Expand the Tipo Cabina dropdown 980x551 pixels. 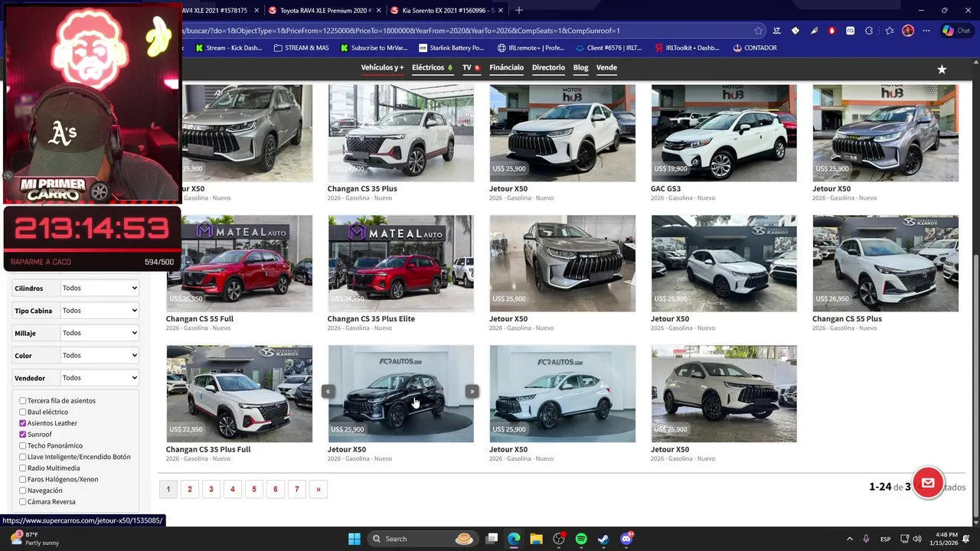tap(100, 311)
